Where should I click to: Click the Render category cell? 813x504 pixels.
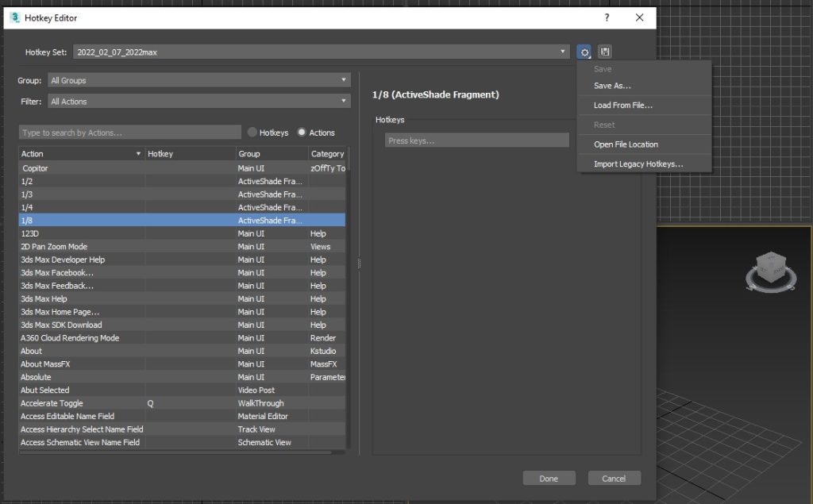327,337
